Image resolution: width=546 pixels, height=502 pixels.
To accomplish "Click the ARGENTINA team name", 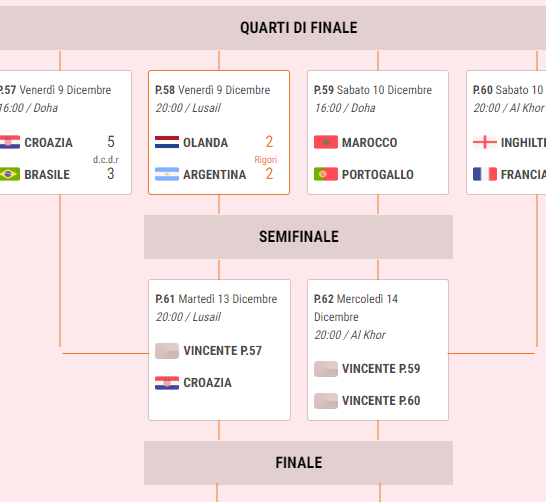I will (214, 174).
